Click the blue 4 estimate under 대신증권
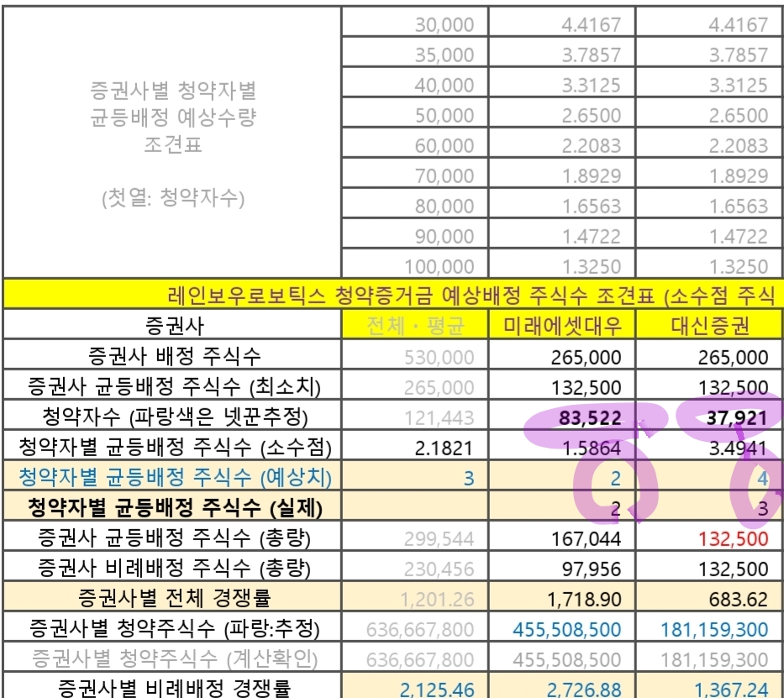 709,476
